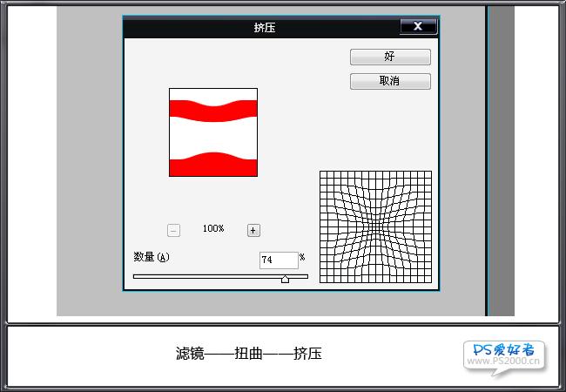The height and width of the screenshot is (392, 566).
Task: Click the red stripes preview thumbnail
Action: click(213, 132)
